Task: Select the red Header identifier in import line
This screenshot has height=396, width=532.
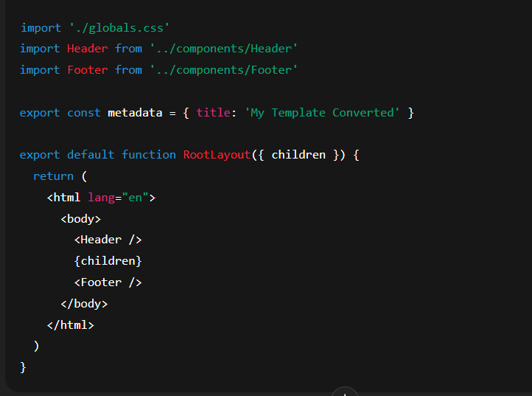Action: point(88,49)
